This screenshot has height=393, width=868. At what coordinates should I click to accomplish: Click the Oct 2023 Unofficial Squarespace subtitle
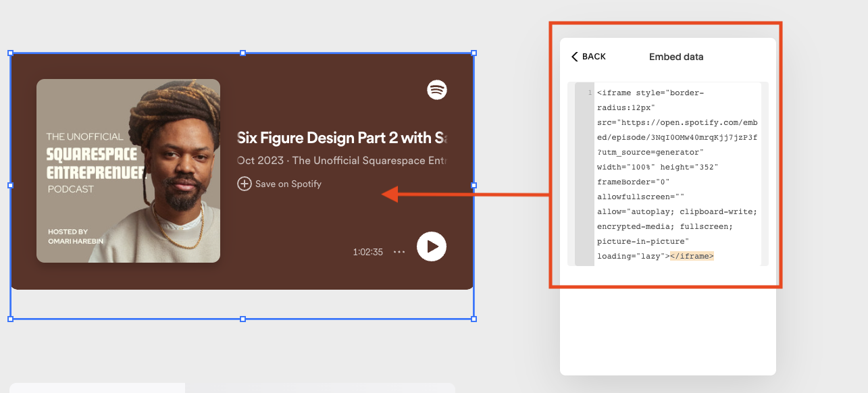342,161
